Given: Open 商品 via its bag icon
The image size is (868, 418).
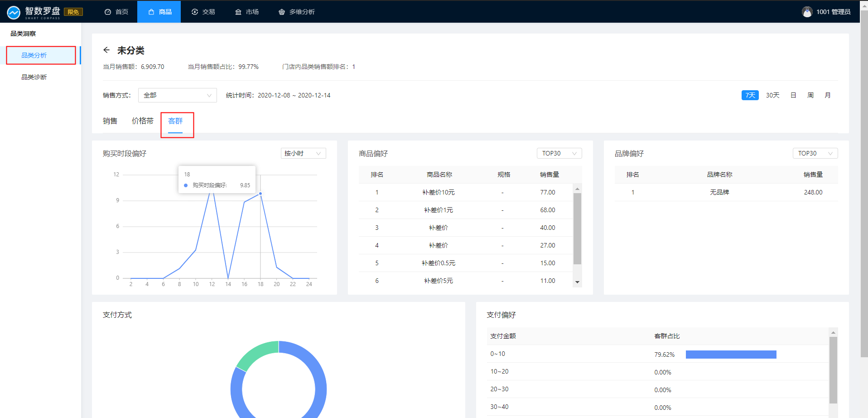Looking at the screenshot, I should pos(151,12).
